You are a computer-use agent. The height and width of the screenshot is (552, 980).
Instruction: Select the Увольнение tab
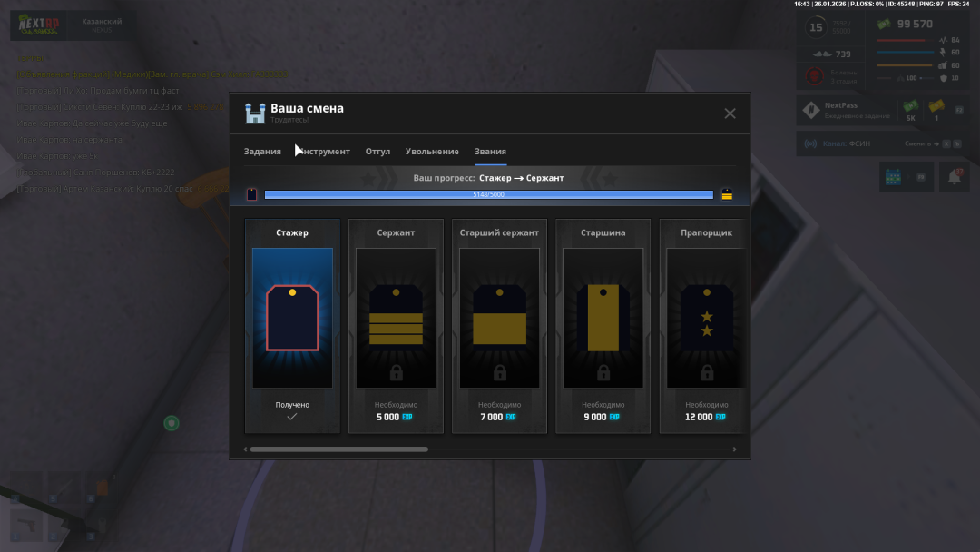[x=432, y=152]
